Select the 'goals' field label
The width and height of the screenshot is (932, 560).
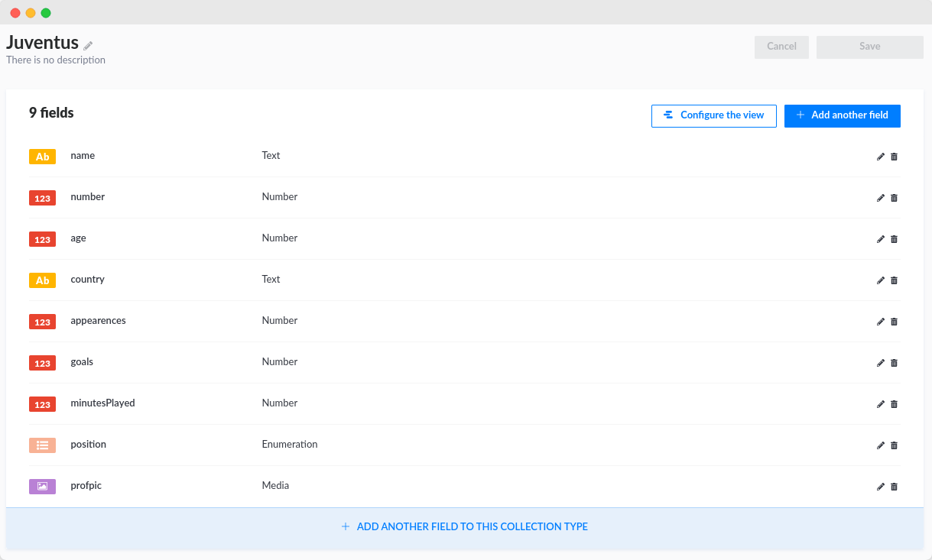pos(82,362)
